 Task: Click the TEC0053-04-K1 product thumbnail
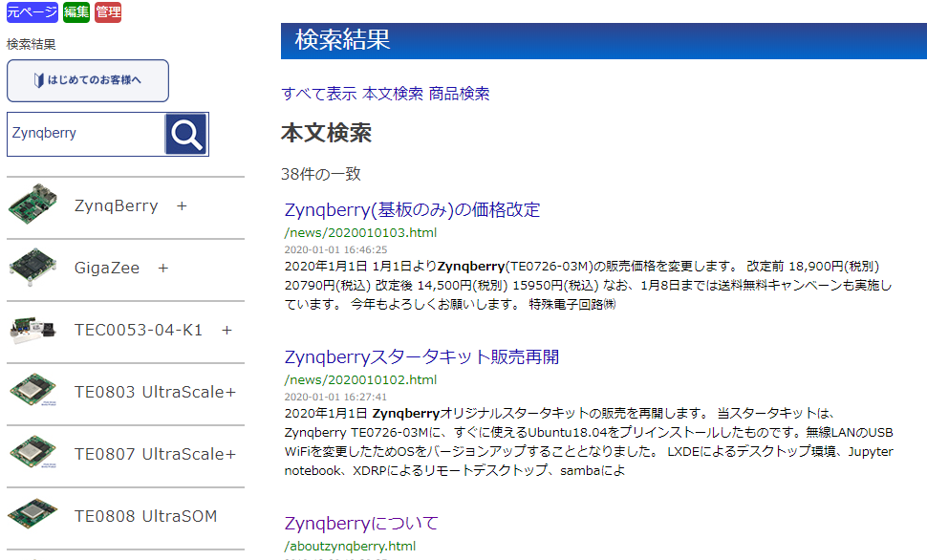tap(33, 330)
